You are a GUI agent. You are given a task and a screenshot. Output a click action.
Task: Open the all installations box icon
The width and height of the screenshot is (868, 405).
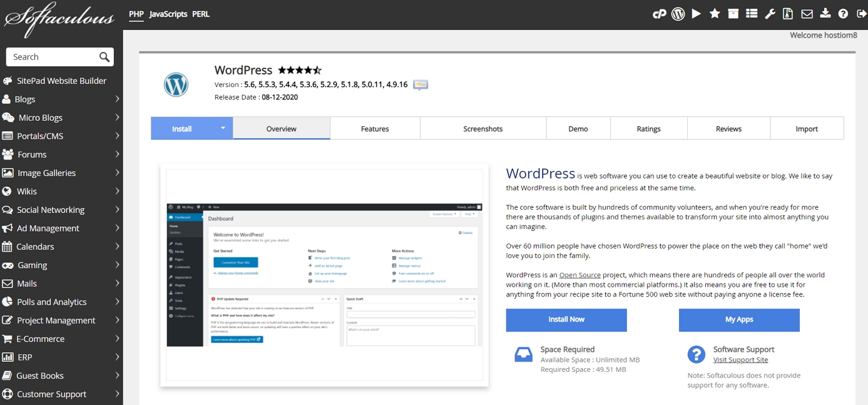pos(733,13)
